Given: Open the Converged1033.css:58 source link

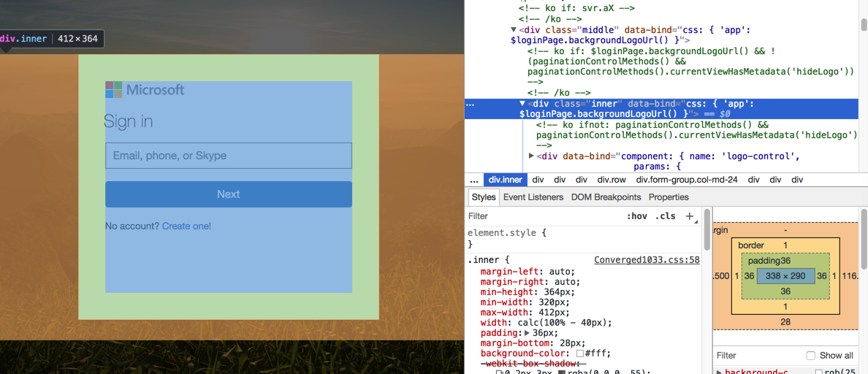Looking at the screenshot, I should 647,259.
